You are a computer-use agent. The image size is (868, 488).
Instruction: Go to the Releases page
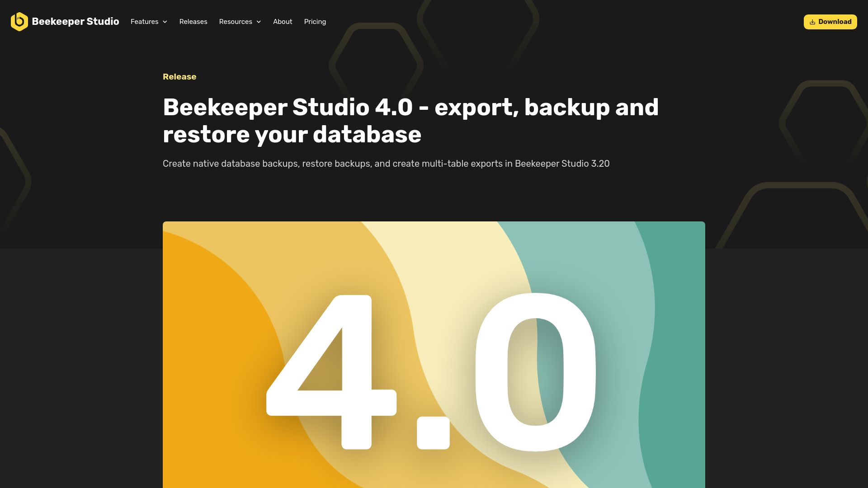pos(193,22)
